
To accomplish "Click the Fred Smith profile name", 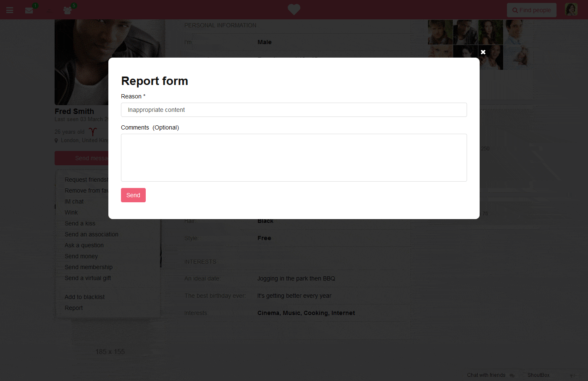I will click(74, 111).
